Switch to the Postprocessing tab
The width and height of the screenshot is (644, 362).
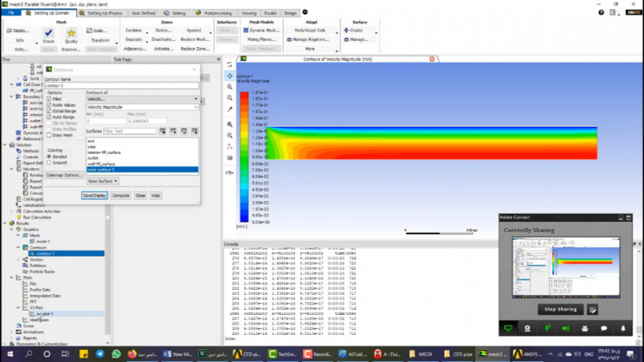click(x=213, y=13)
